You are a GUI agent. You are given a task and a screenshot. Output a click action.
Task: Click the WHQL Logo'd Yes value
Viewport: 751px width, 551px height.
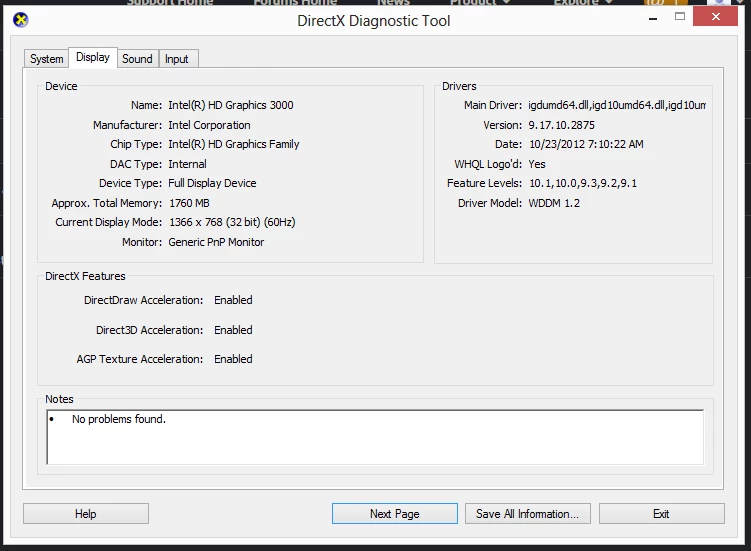tap(537, 164)
